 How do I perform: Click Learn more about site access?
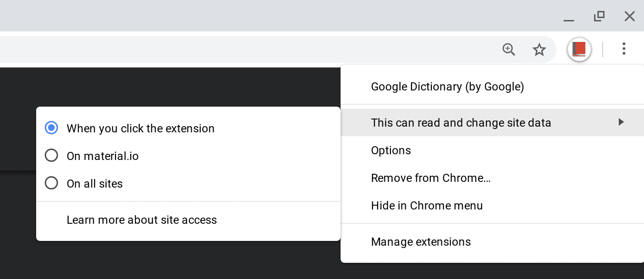click(x=142, y=219)
